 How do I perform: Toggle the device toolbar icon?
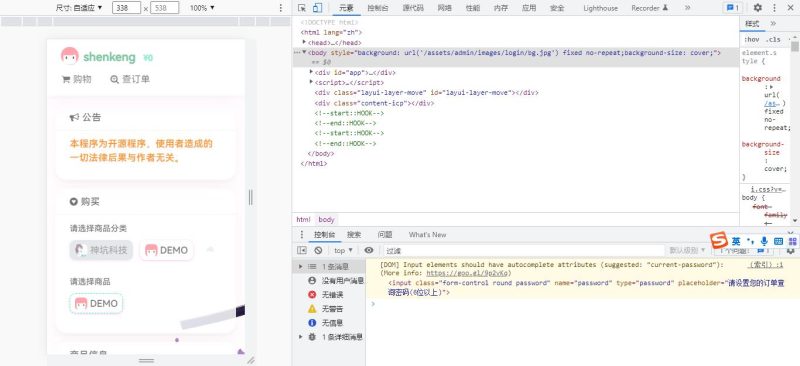(317, 8)
